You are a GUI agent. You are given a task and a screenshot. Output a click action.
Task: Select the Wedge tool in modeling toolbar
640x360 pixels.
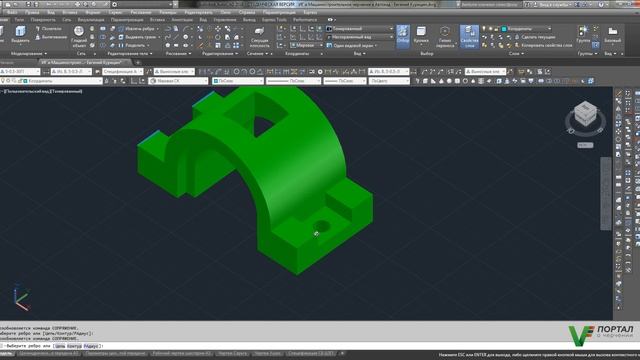[x=433, y=81]
